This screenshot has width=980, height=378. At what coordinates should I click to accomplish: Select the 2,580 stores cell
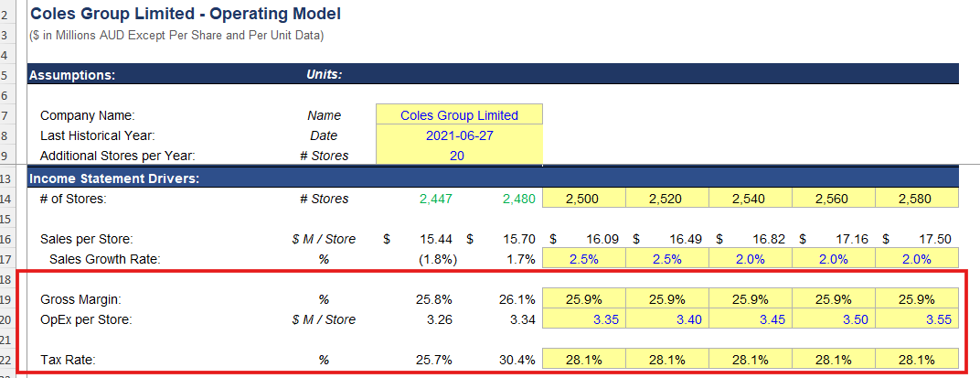[x=916, y=199]
